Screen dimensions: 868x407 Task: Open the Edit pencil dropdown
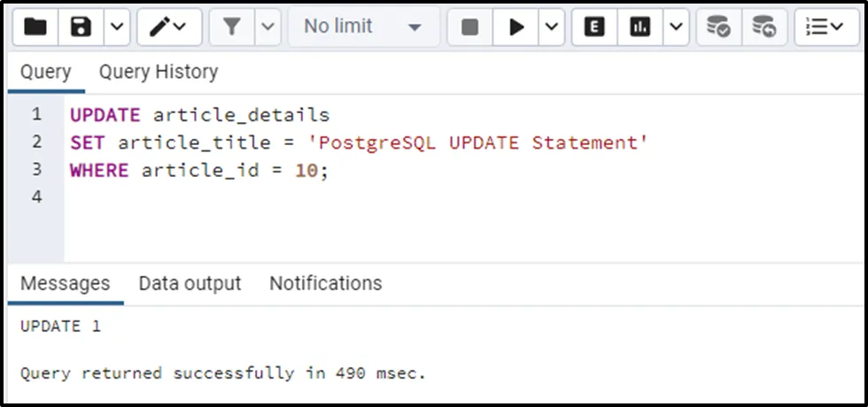pyautogui.click(x=167, y=27)
